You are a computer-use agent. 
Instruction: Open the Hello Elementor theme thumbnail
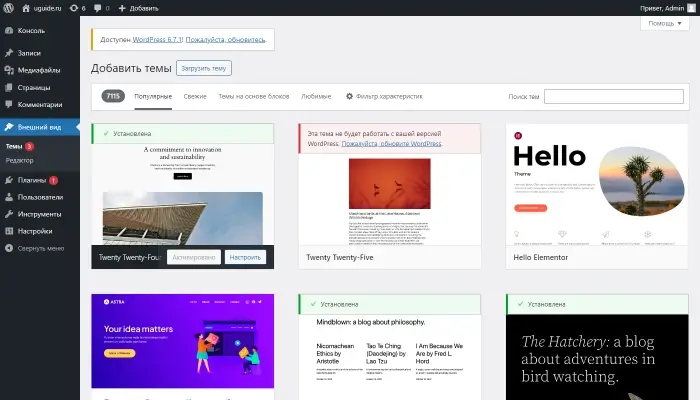597,184
